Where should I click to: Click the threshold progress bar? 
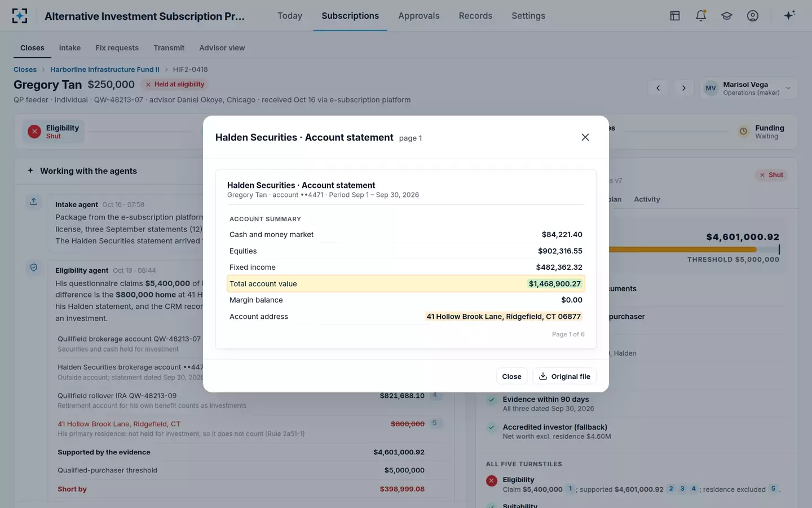click(695, 249)
